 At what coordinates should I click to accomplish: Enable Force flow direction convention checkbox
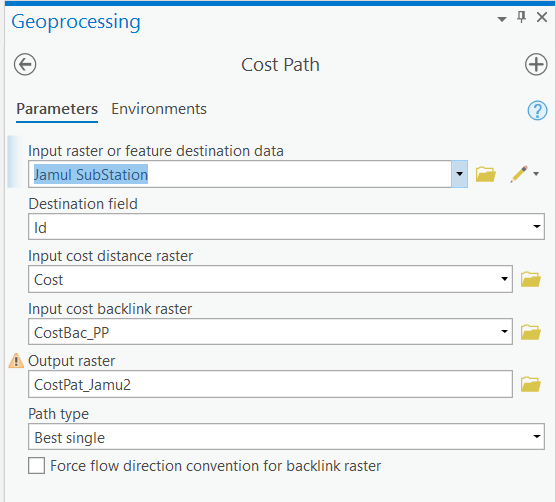(x=37, y=465)
